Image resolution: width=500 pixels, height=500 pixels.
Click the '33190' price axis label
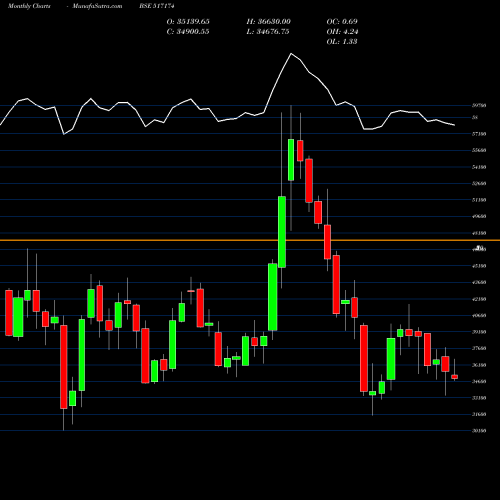click(479, 398)
